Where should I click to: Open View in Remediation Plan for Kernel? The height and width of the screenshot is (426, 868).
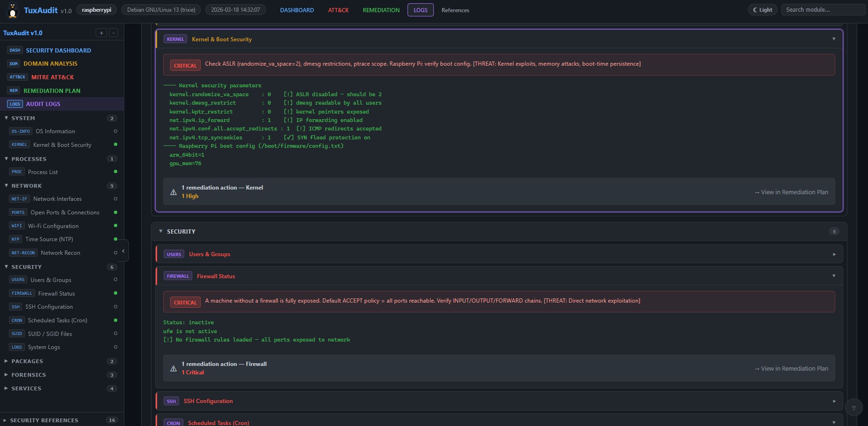pos(791,192)
